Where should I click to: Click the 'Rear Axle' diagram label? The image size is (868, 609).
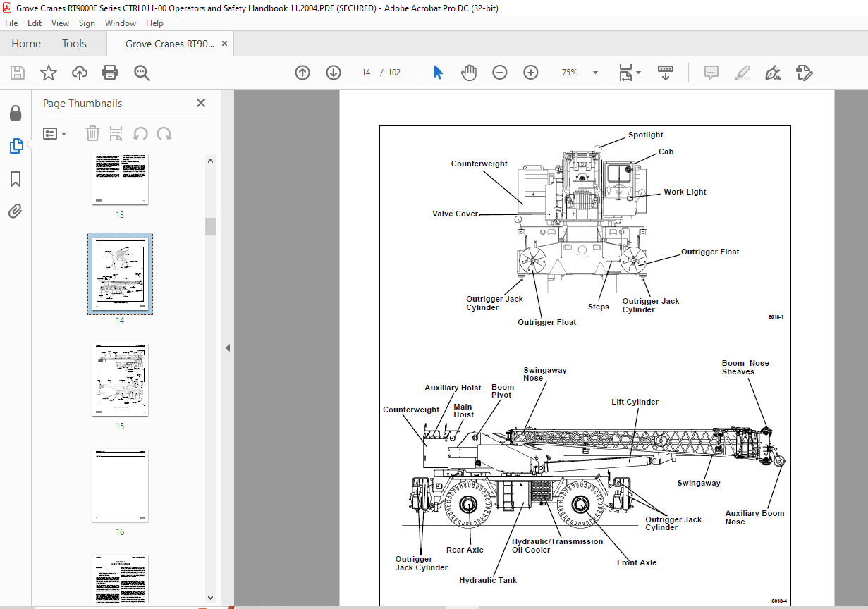click(465, 550)
